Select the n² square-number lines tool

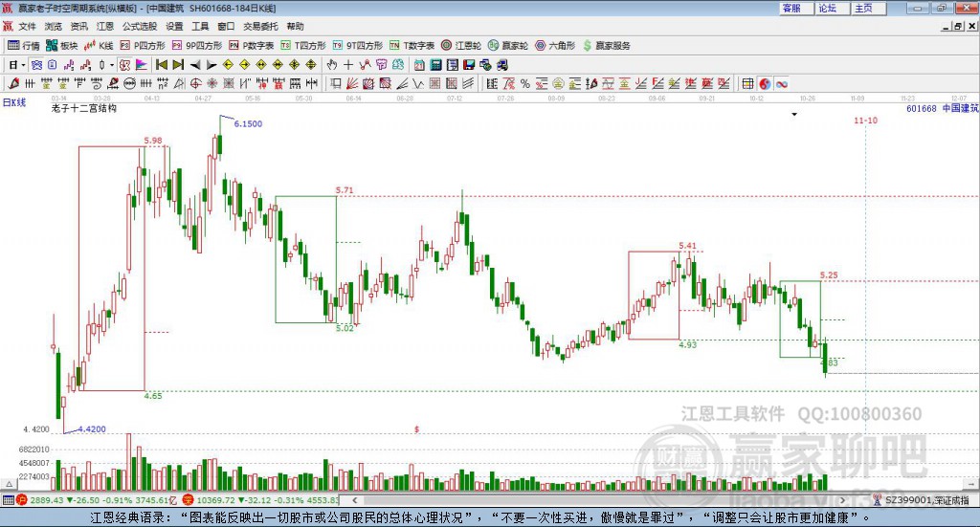163,83
